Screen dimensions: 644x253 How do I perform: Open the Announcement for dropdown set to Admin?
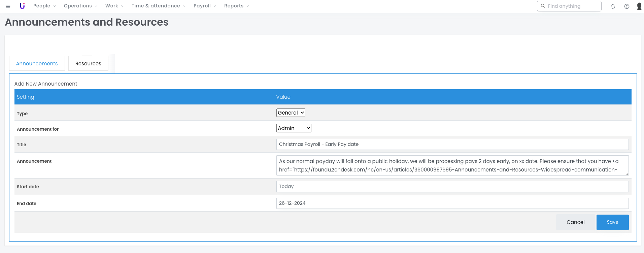pos(294,128)
